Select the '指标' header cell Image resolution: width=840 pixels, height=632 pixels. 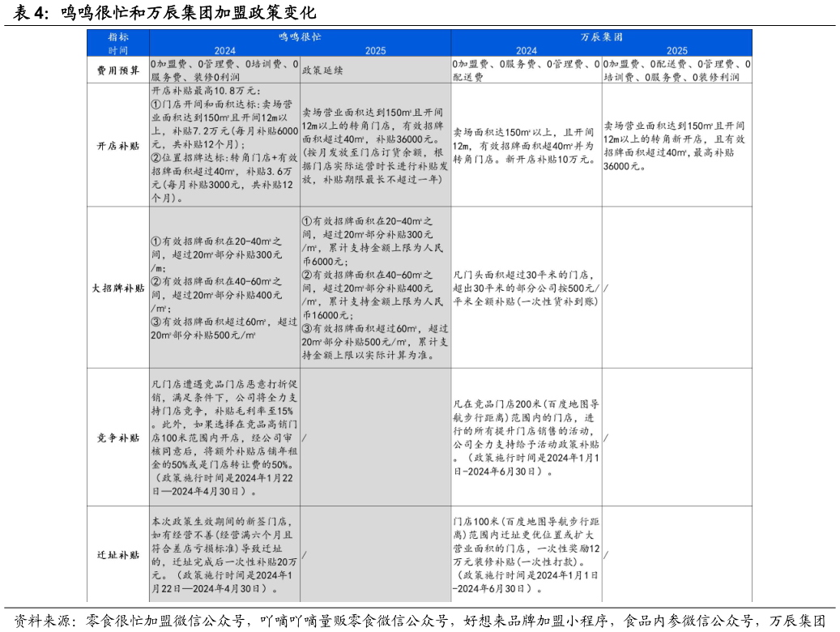tap(118, 37)
